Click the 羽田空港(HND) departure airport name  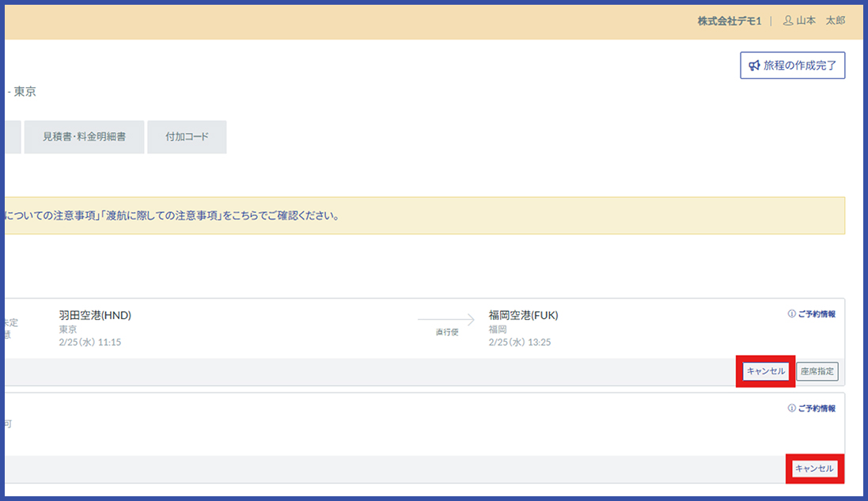95,315
